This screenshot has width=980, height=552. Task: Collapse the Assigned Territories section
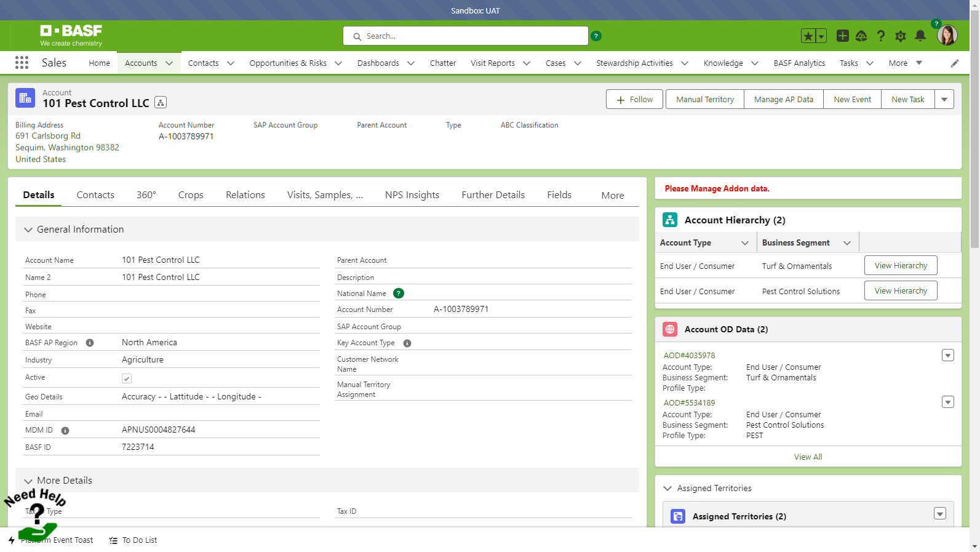point(667,489)
